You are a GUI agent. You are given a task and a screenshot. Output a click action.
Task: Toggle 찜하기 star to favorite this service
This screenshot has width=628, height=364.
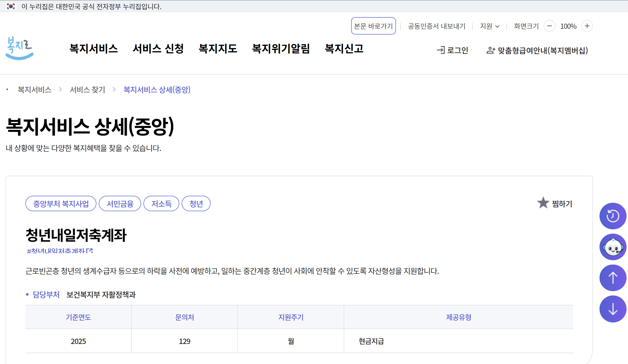pos(543,203)
